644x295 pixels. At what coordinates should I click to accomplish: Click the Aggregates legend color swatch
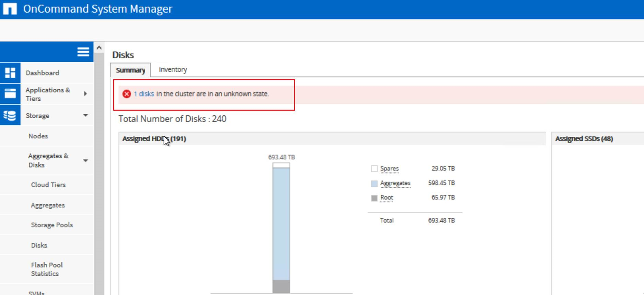tap(374, 183)
